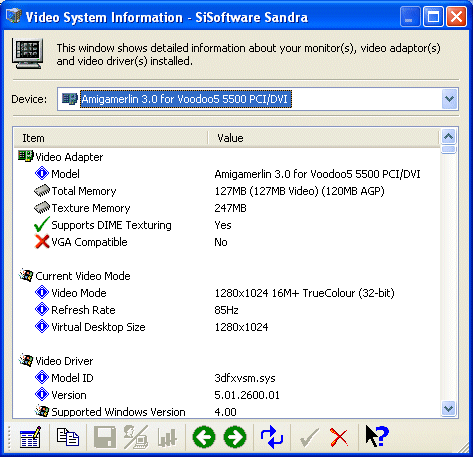Screen dimensions: 473x457
Task: Click the Model value in the Value column
Action: (317, 174)
